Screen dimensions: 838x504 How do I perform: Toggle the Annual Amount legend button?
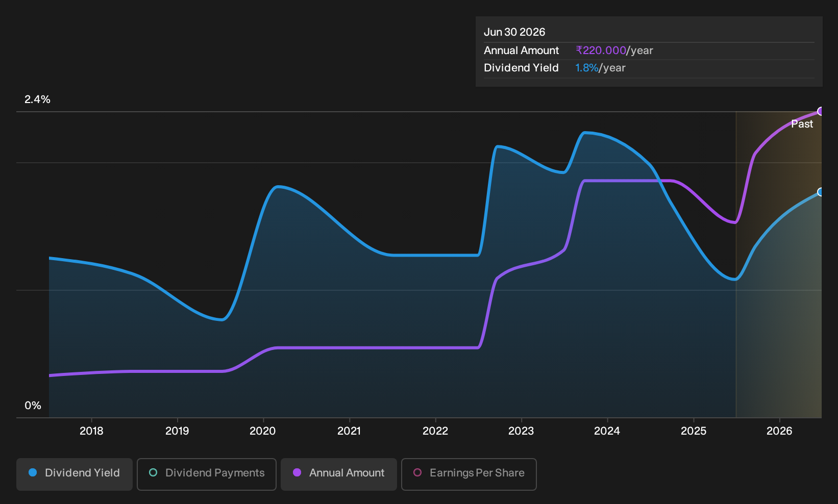pyautogui.click(x=339, y=474)
